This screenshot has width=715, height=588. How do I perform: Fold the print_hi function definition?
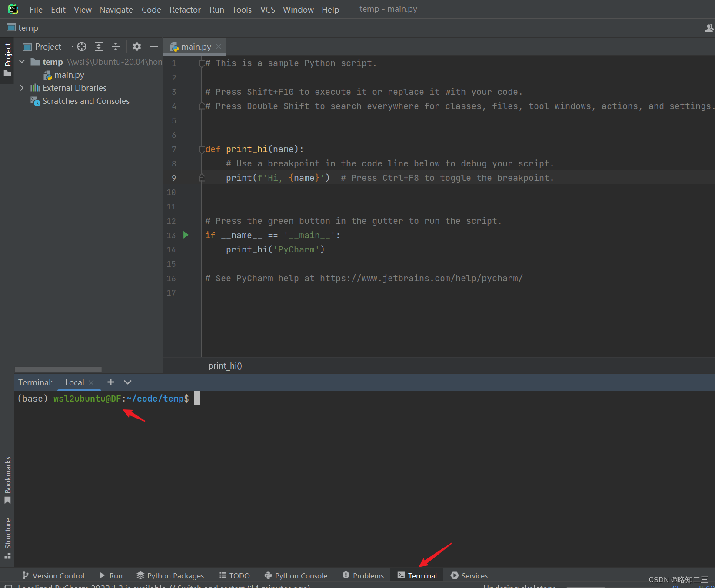click(202, 149)
